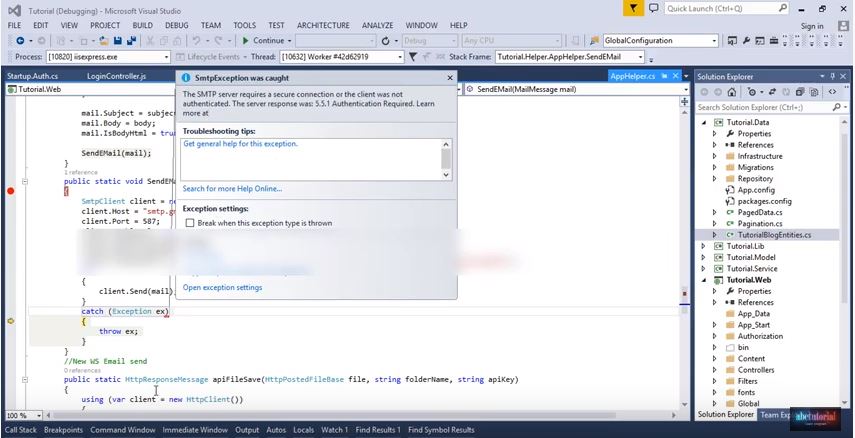Click the wrench properties toolbar icon
Image resolution: width=855 pixels, height=438 pixels.
click(746, 41)
